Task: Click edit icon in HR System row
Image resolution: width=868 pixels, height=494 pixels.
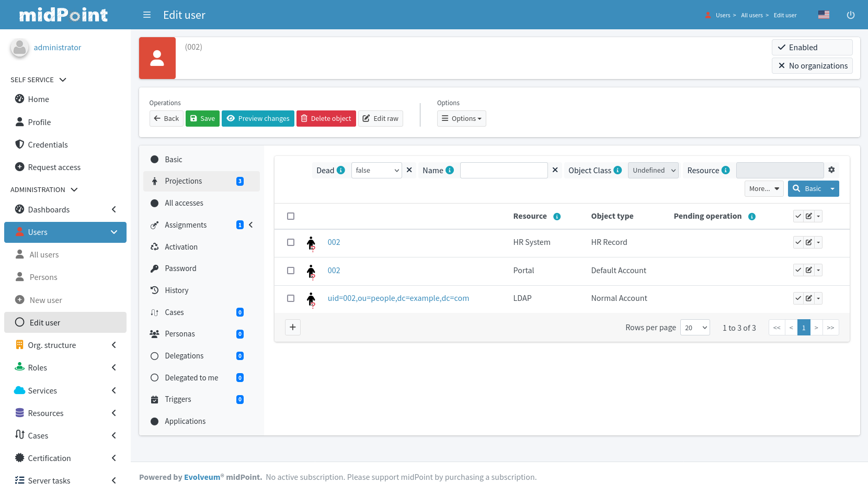Action: (809, 242)
